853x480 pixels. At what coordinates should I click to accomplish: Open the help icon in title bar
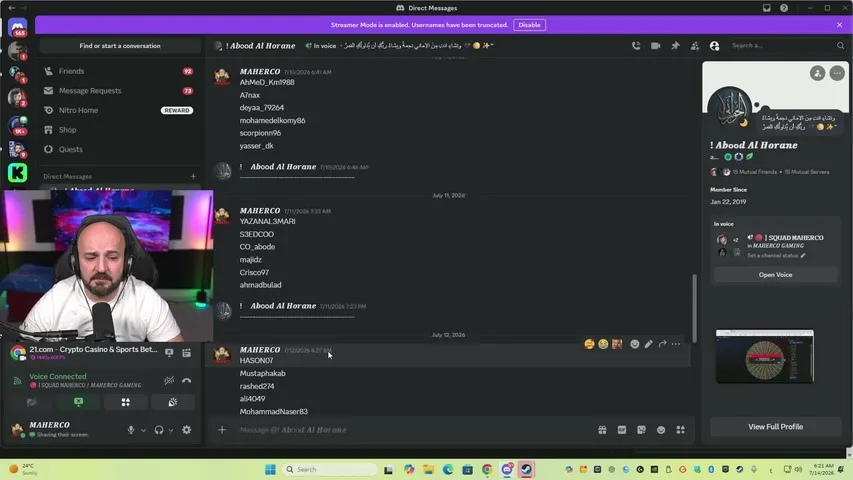pyautogui.click(x=784, y=8)
